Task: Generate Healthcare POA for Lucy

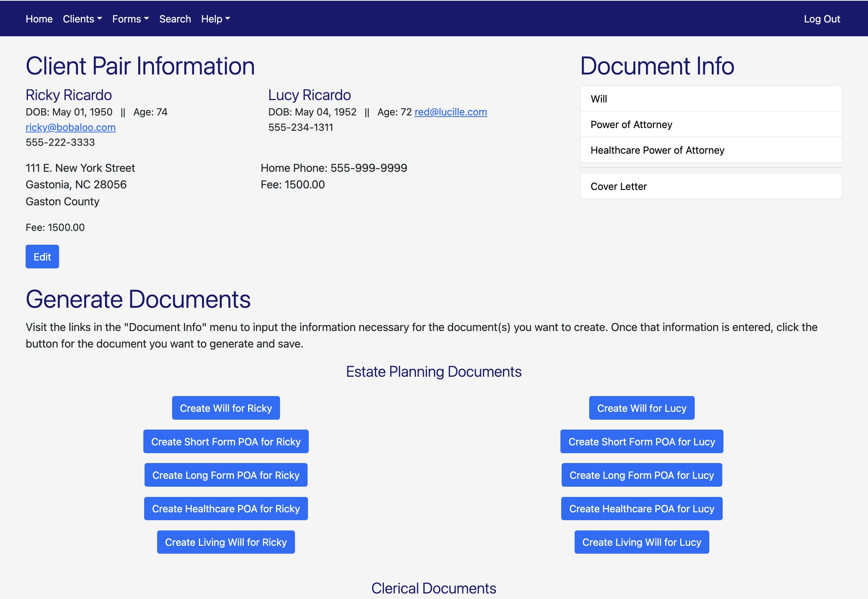Action: point(642,509)
